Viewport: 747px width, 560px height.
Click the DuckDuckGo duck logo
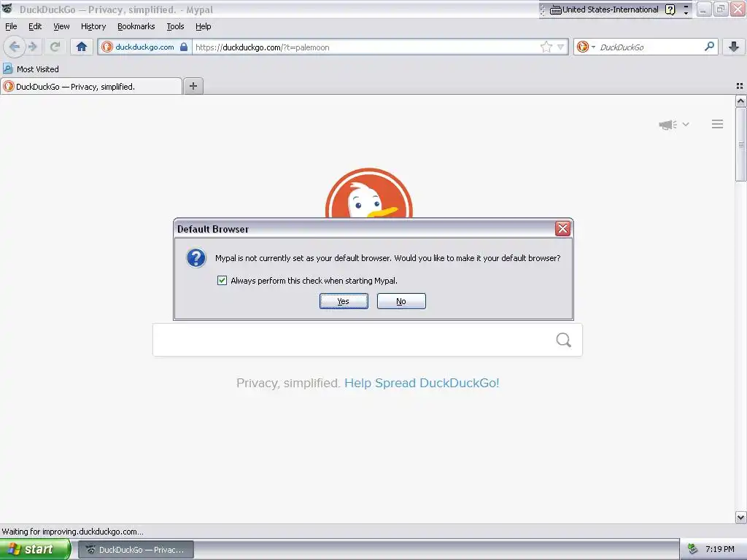[x=368, y=192]
